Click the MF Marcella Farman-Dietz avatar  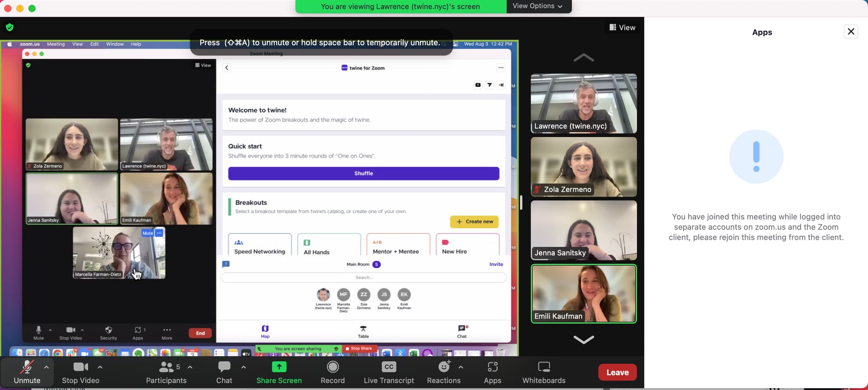point(344,295)
